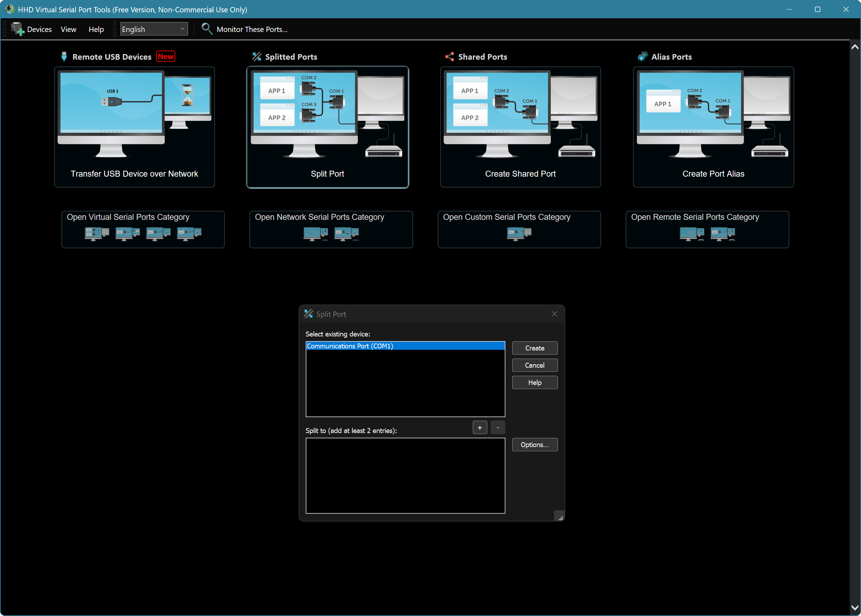Click the Remote USB Devices plug icon
This screenshot has height=616, width=861.
coord(64,57)
